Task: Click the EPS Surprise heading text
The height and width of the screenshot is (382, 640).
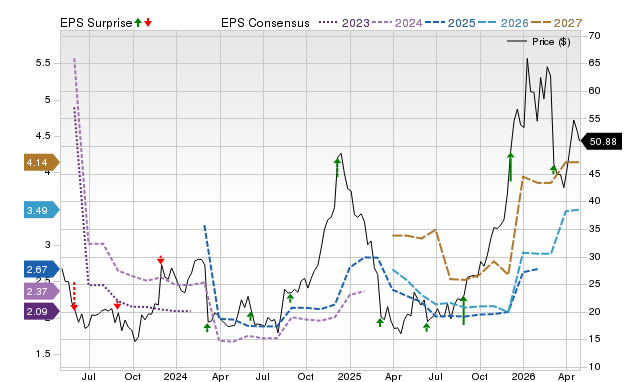Action: click(96, 23)
